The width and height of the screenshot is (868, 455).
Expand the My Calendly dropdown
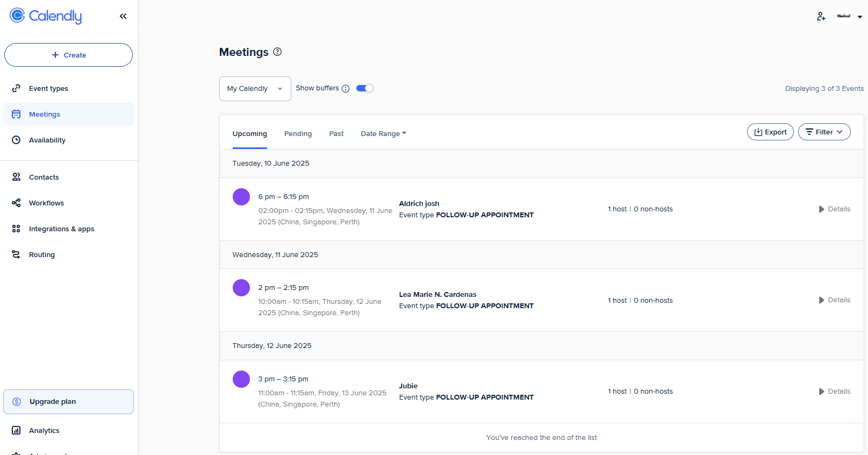(x=255, y=89)
